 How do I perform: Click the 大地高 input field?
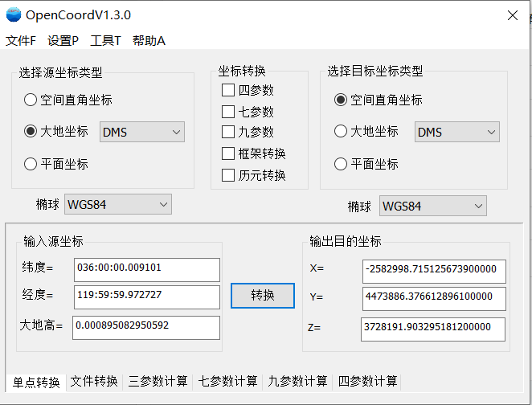coord(145,327)
